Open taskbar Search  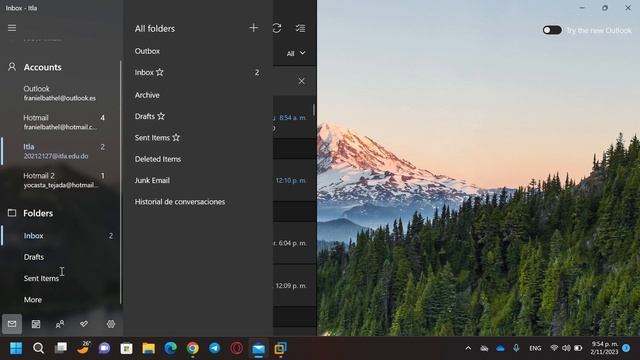(38, 348)
